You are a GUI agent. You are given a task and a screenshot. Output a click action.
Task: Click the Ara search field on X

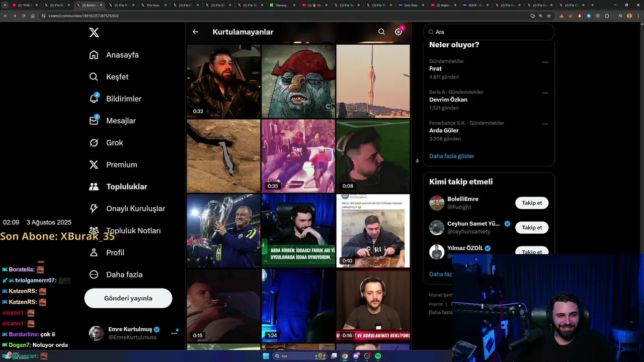[x=489, y=32]
